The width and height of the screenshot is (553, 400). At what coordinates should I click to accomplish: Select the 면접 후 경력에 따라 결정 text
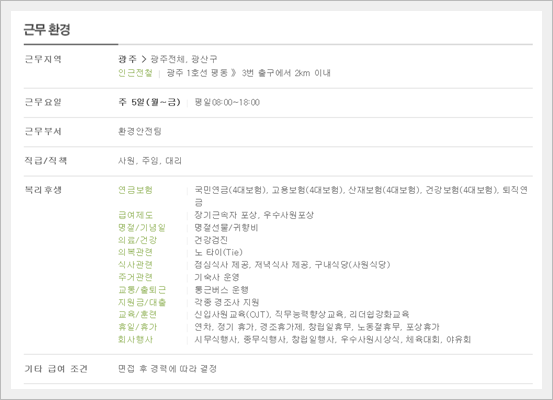click(x=167, y=369)
